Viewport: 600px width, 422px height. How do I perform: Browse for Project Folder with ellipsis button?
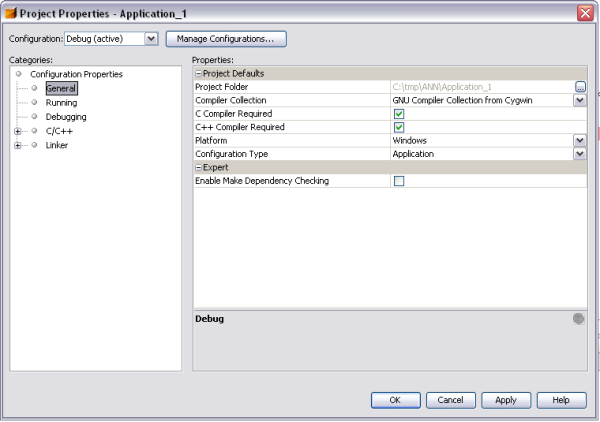click(x=580, y=87)
